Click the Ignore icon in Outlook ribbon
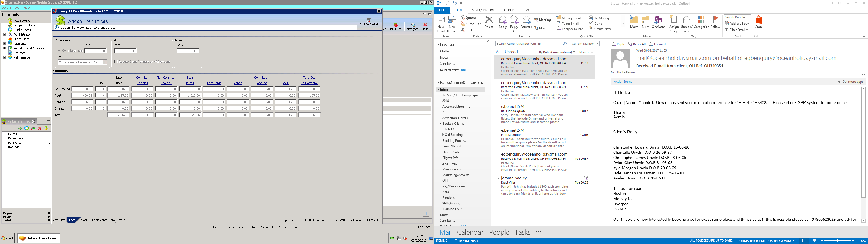 pyautogui.click(x=463, y=18)
